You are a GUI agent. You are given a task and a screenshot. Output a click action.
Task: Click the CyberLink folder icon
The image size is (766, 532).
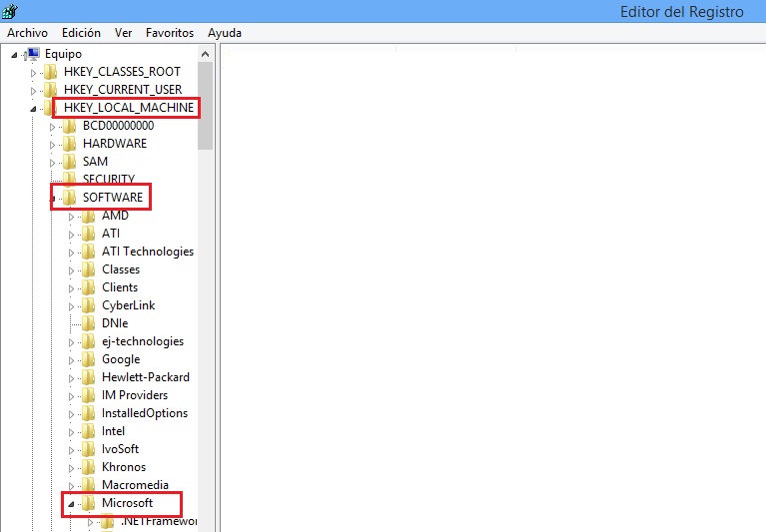pyautogui.click(x=89, y=305)
